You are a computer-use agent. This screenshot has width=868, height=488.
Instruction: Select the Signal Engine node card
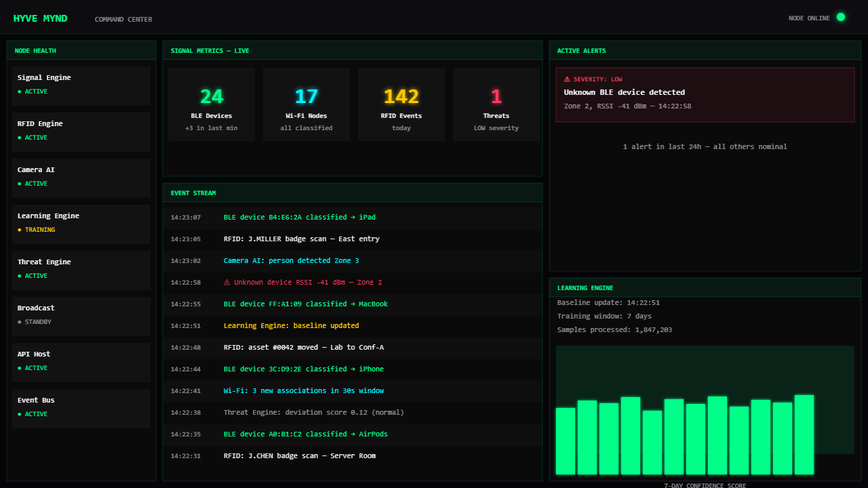click(81, 85)
